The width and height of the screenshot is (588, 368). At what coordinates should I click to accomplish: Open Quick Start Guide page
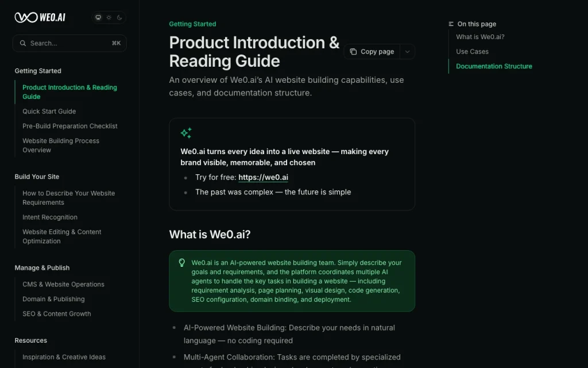coord(49,111)
